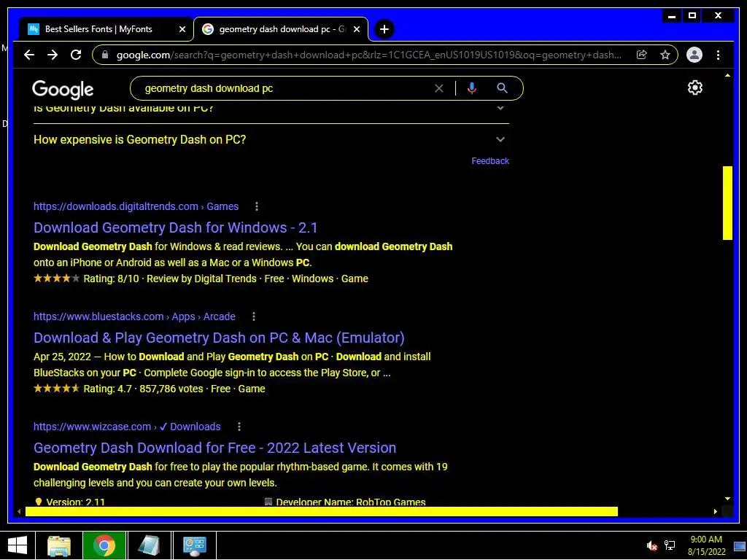This screenshot has height=560, width=747.
Task: Open the Chrome three-dot menu
Action: click(x=718, y=55)
